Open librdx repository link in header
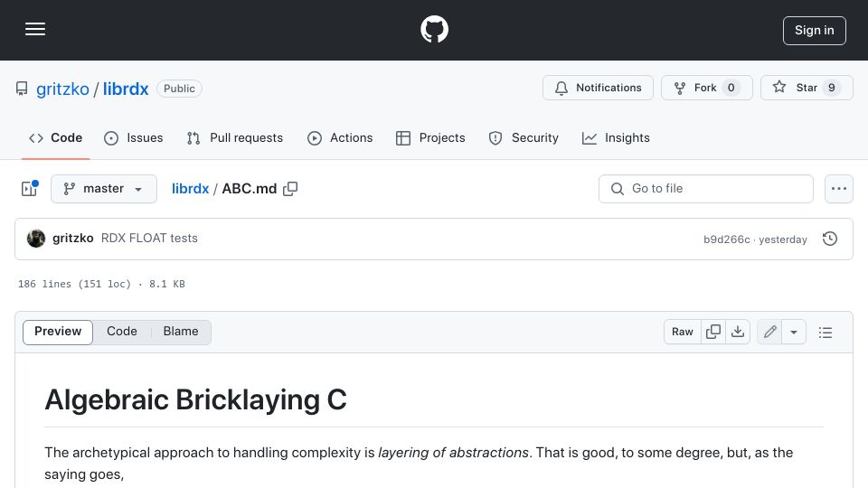The image size is (868, 488). [x=126, y=89]
